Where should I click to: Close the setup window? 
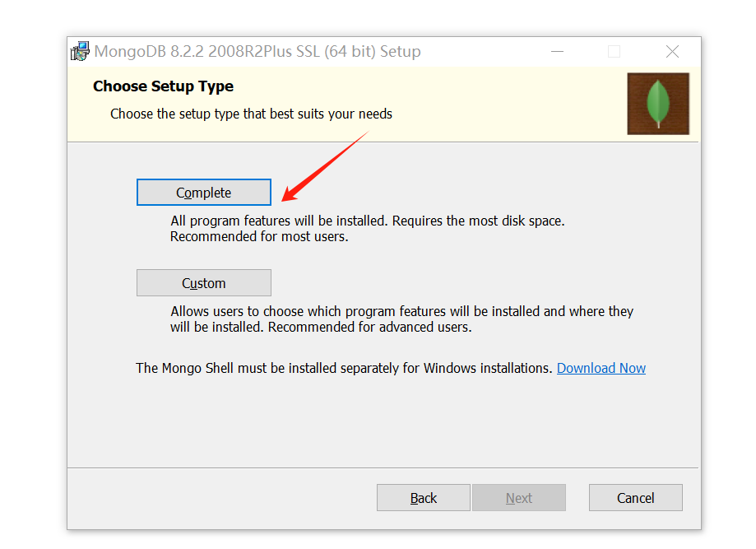tap(672, 51)
